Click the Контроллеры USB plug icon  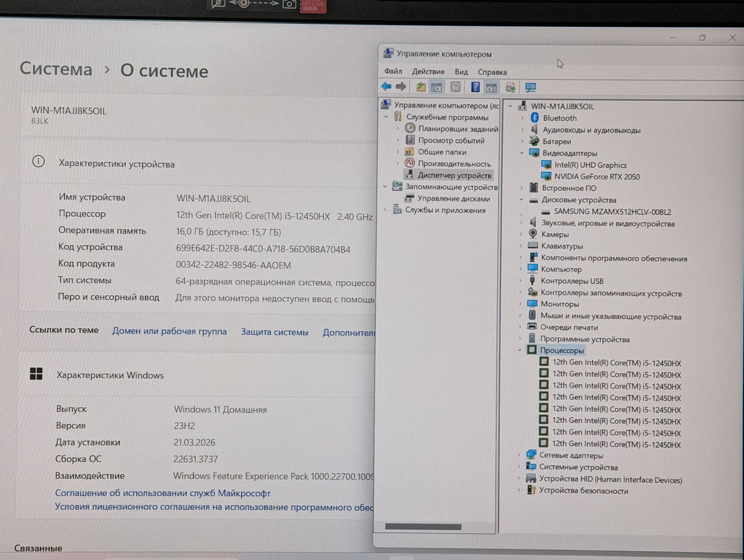click(532, 281)
